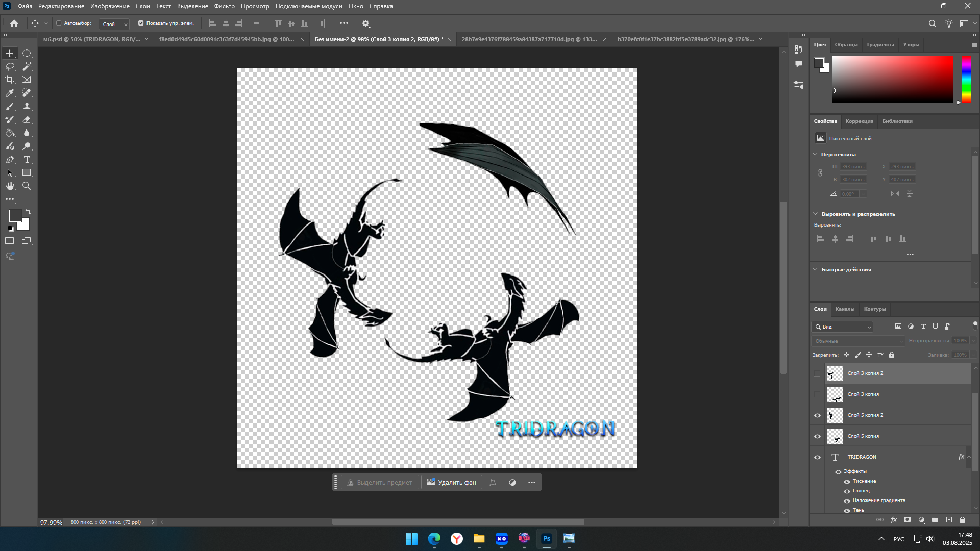Select the Hand tool
The height and width of the screenshot is (551, 980).
click(x=10, y=186)
